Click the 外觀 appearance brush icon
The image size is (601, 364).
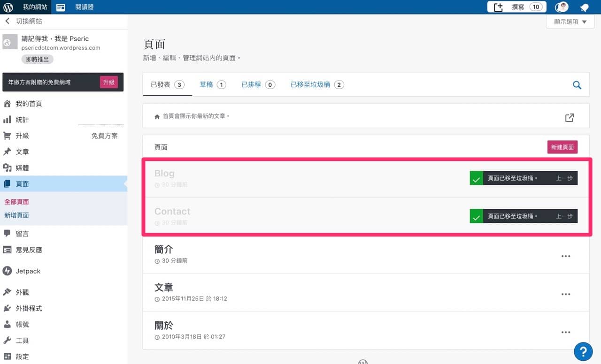[x=7, y=292]
